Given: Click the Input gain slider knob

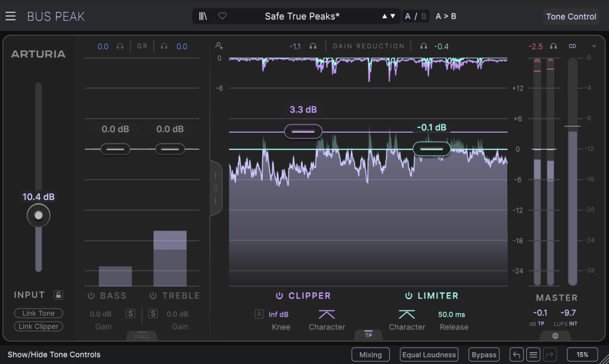Looking at the screenshot, I should click(x=39, y=215).
